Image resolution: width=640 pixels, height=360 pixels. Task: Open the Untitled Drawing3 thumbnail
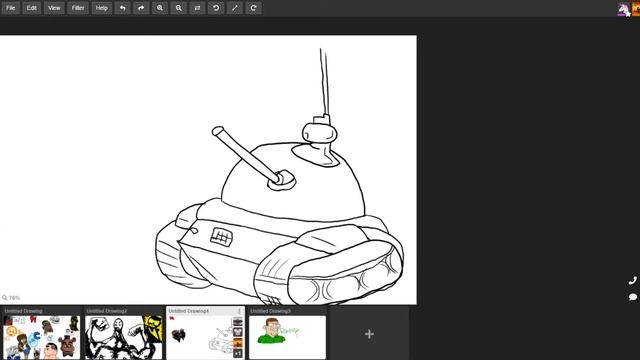coord(288,333)
